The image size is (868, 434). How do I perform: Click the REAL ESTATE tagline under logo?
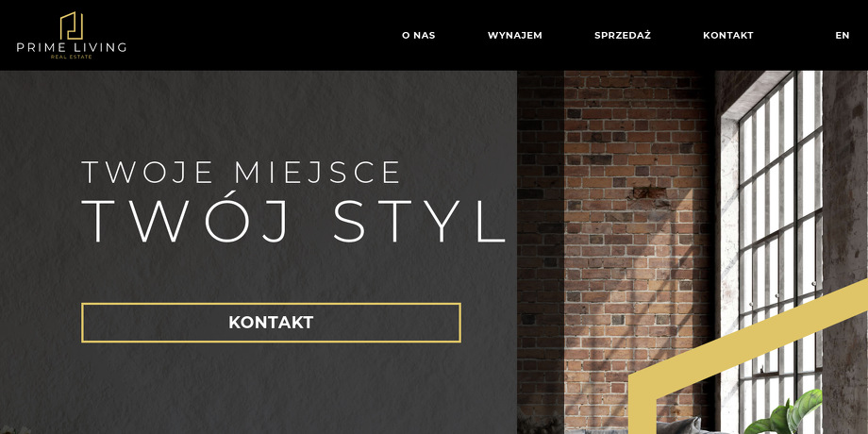pos(72,57)
